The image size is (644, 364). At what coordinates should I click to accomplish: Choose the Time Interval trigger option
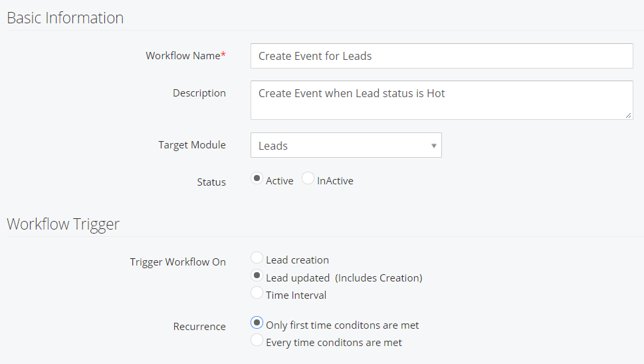click(x=257, y=293)
